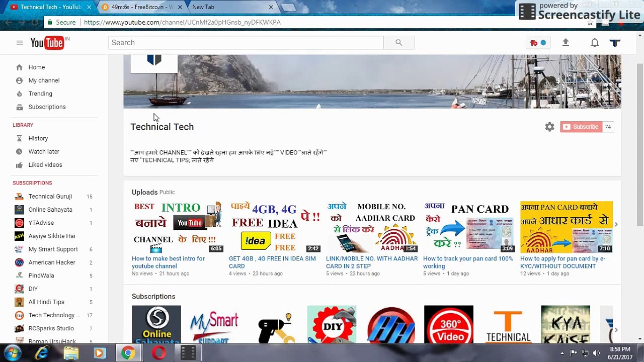644x362 pixels.
Task: Switch to the FreeBitco.in tab
Action: [x=142, y=7]
